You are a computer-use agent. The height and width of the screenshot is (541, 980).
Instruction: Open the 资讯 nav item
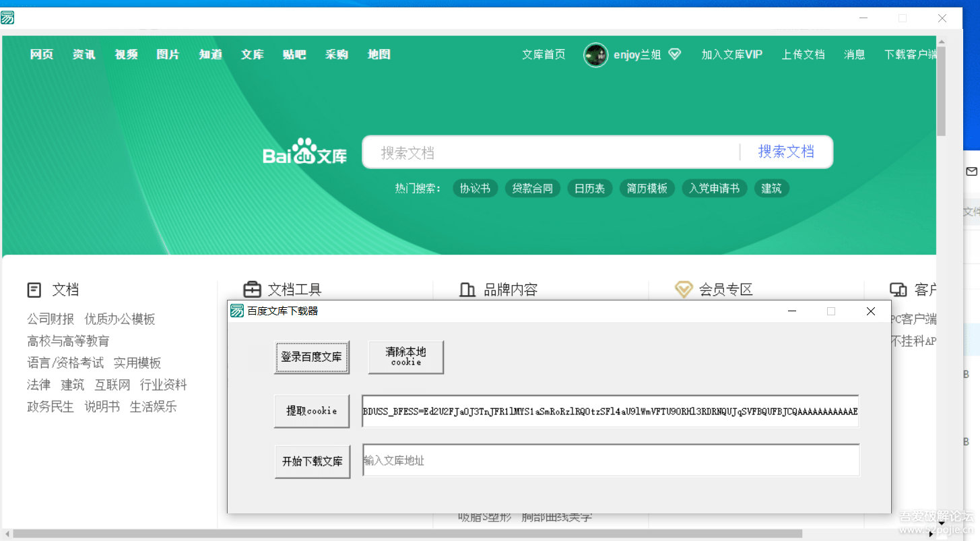point(84,55)
